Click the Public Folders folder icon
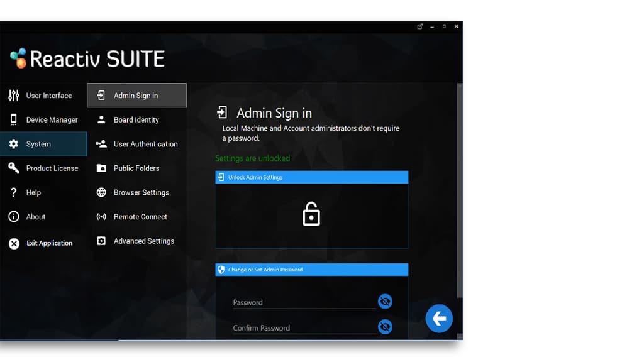Screen dimensions: 644x362 tap(101, 168)
